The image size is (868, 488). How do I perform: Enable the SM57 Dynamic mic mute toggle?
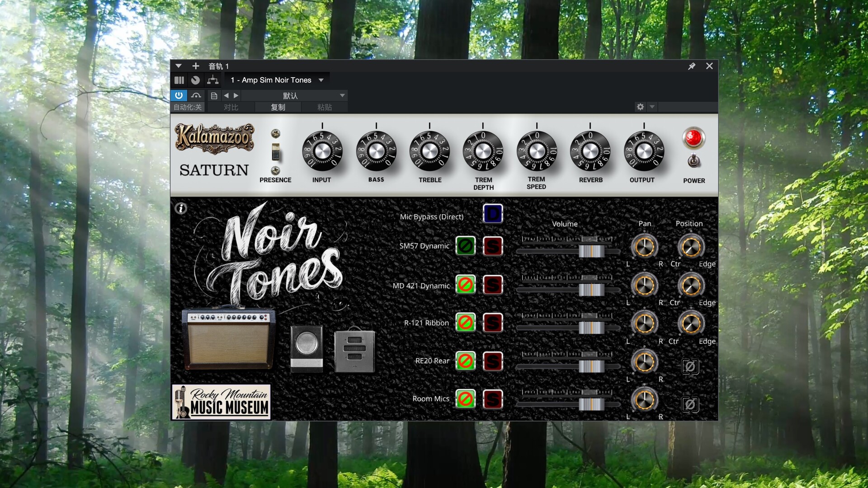[x=465, y=246]
